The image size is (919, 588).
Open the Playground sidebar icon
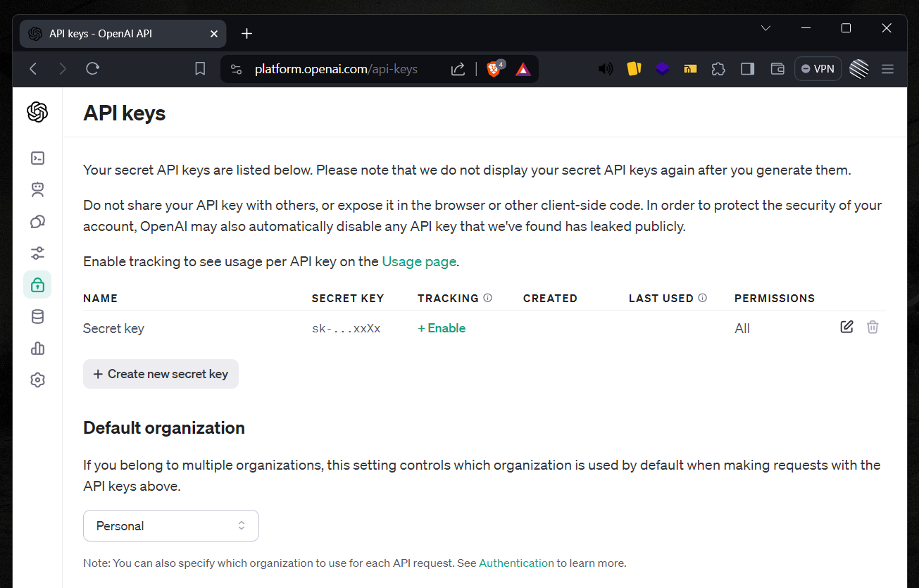point(38,158)
